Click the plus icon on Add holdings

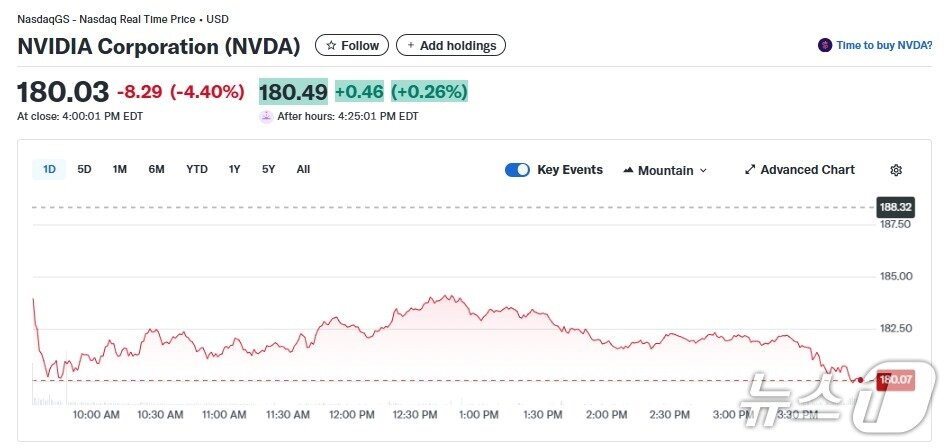click(x=410, y=46)
